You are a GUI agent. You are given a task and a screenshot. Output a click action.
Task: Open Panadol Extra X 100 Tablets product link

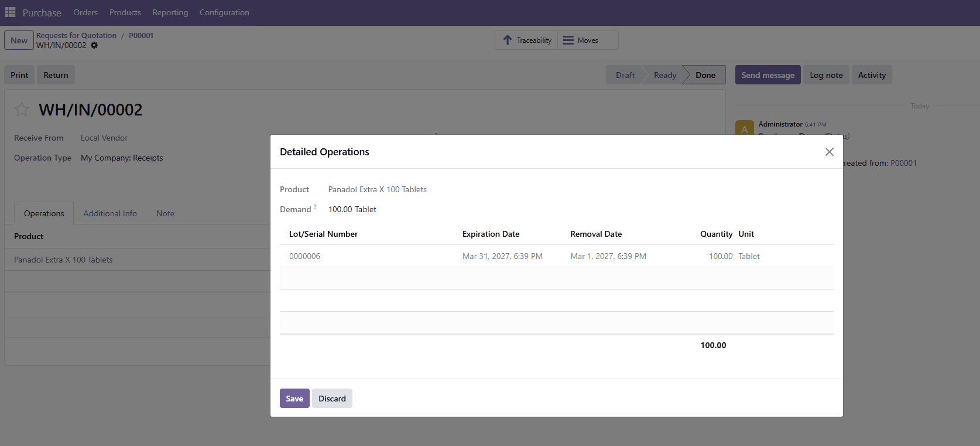pos(377,189)
